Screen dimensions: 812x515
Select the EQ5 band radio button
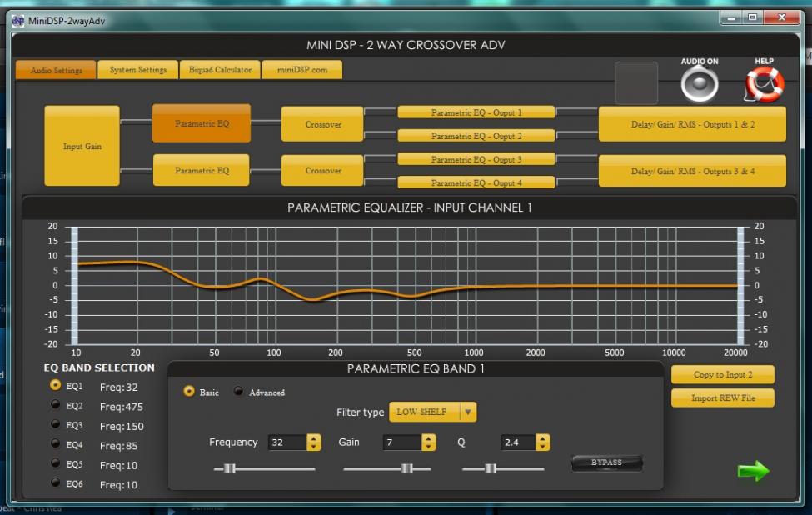[56, 463]
